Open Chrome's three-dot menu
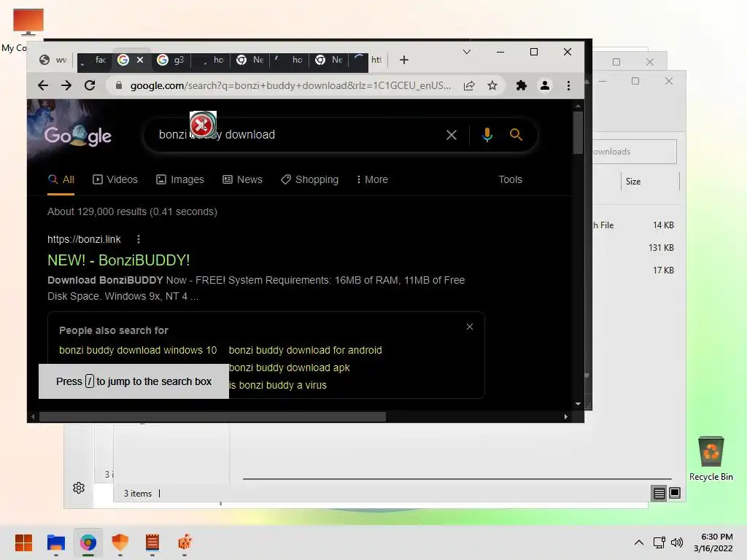The height and width of the screenshot is (560, 747). pos(568,86)
